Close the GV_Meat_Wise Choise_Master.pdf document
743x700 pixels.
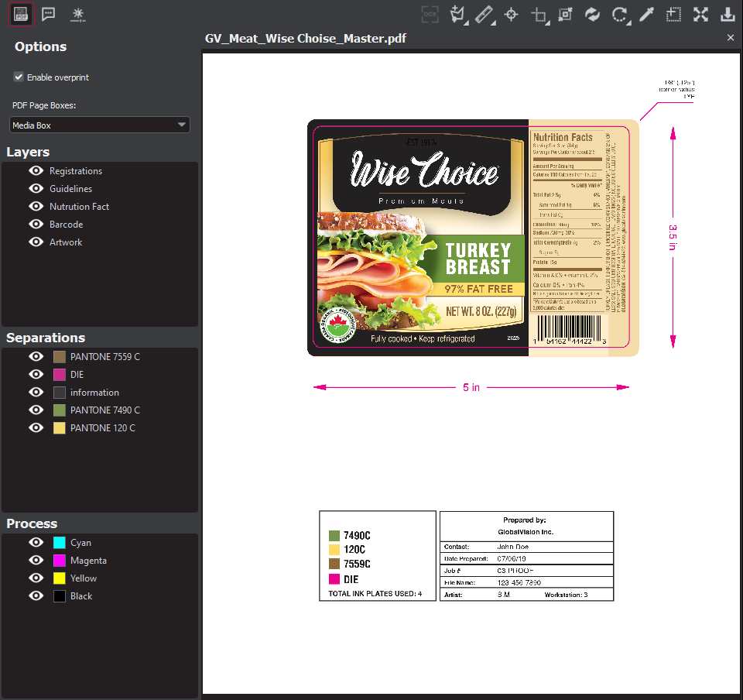click(x=731, y=38)
